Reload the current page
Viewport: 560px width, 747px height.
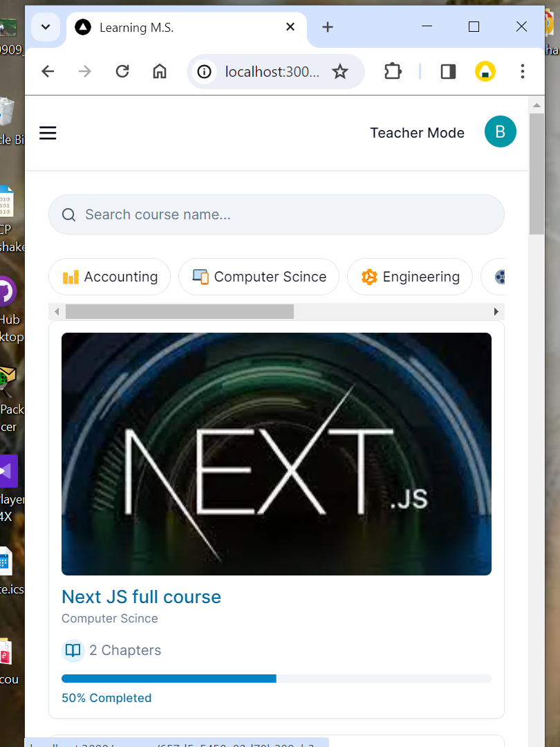tap(122, 71)
